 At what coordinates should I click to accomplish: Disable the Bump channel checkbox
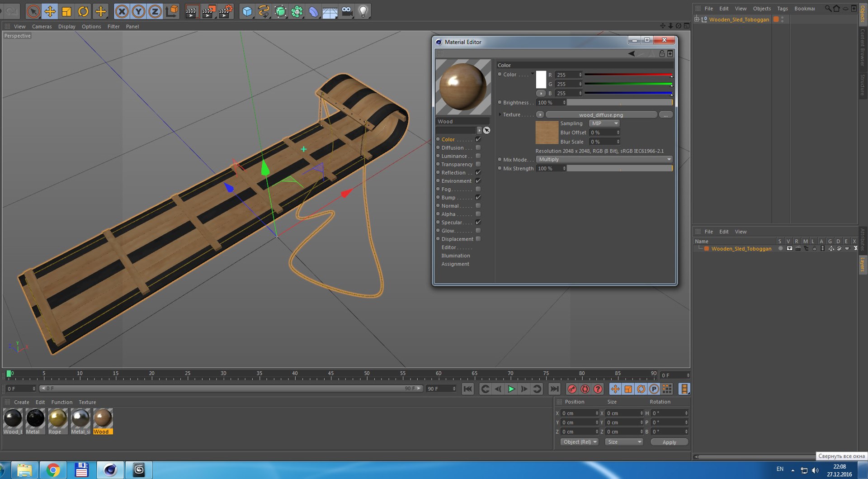(478, 197)
